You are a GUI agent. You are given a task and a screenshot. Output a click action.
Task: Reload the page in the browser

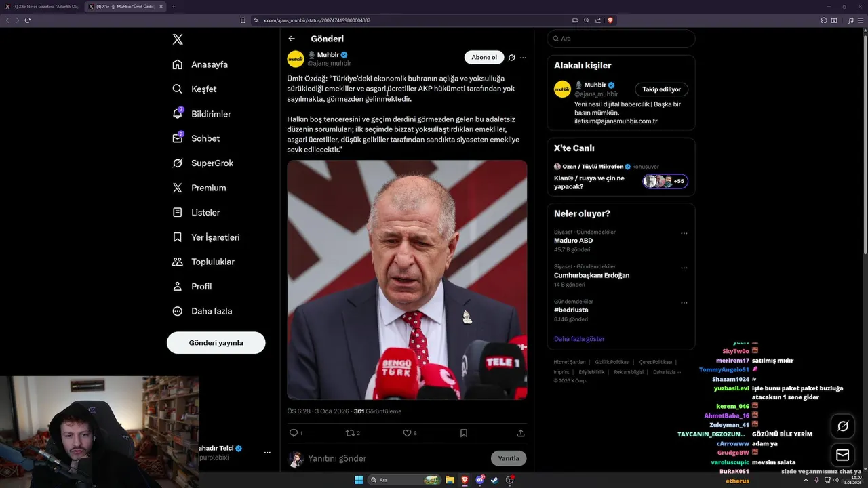(28, 20)
